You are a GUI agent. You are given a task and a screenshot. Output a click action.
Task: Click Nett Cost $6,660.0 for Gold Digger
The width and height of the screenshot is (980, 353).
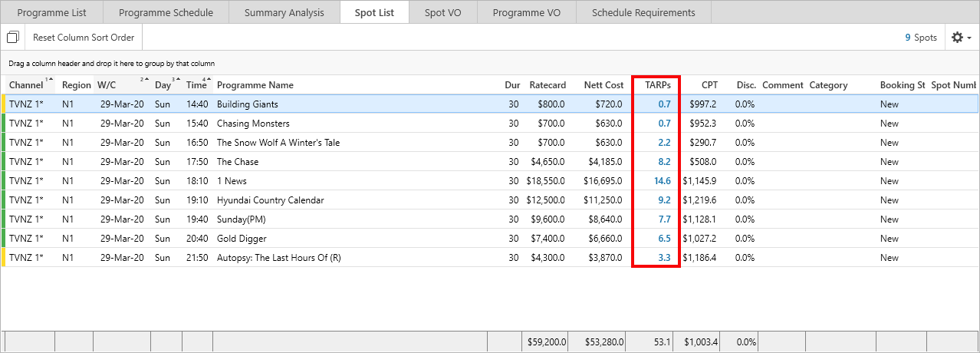[x=606, y=239]
